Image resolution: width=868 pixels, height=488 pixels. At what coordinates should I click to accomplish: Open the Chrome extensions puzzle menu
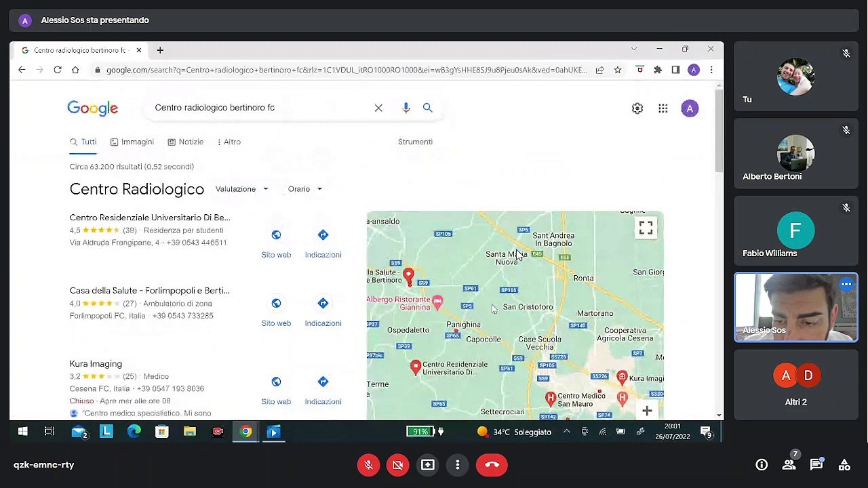pyautogui.click(x=658, y=70)
